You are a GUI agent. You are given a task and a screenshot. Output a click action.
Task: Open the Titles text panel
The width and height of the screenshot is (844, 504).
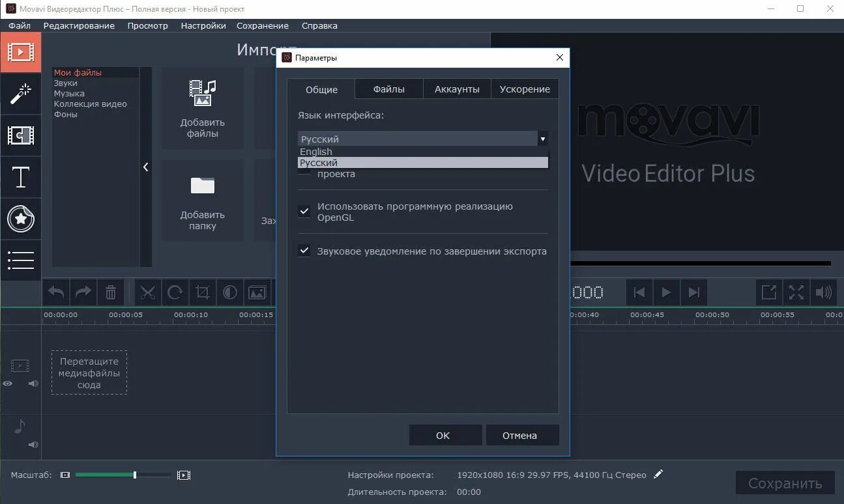[x=20, y=176]
